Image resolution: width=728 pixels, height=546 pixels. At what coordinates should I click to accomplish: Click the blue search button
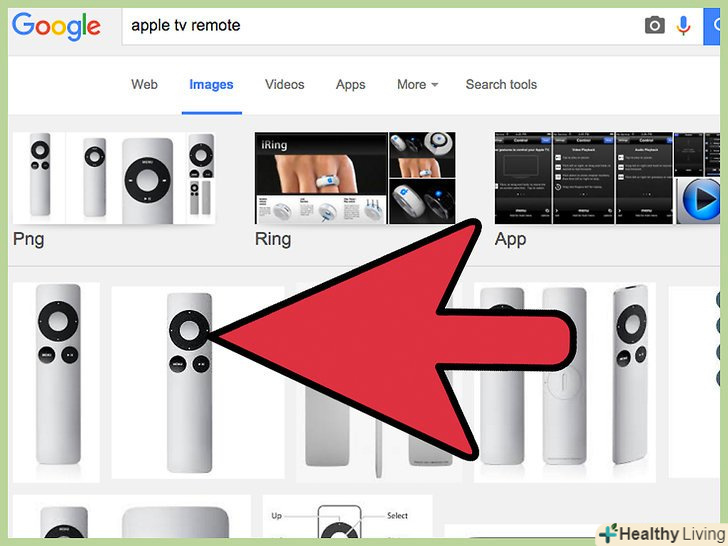click(712, 26)
